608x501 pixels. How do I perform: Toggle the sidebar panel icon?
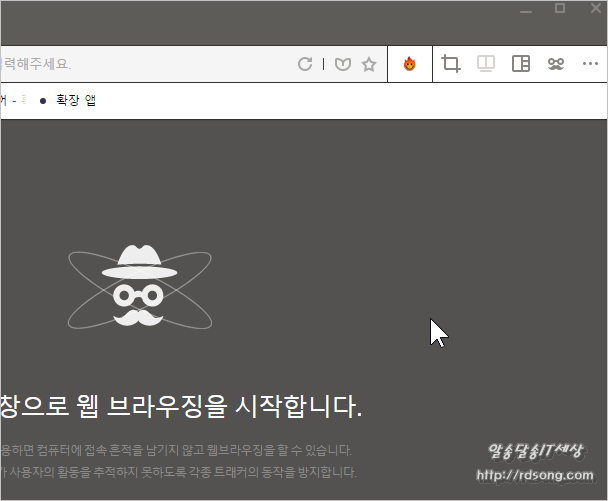pyautogui.click(x=520, y=64)
